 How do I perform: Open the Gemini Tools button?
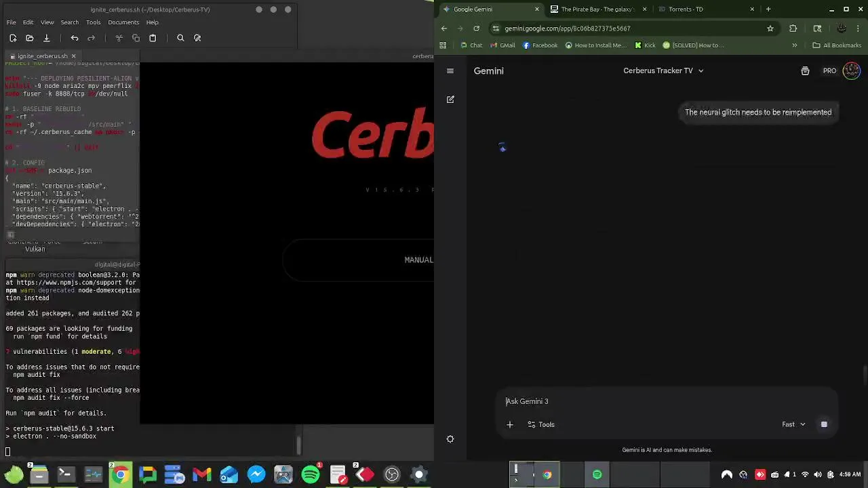(x=541, y=425)
